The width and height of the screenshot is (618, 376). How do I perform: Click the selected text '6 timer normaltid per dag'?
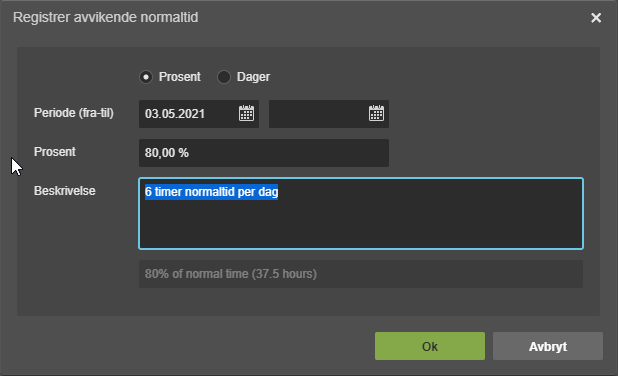(211, 192)
